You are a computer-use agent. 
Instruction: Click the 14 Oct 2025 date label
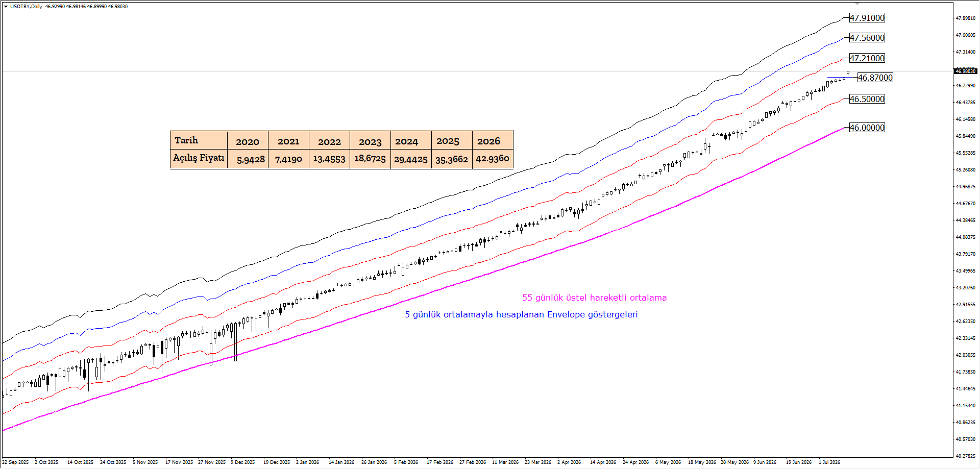[x=80, y=462]
